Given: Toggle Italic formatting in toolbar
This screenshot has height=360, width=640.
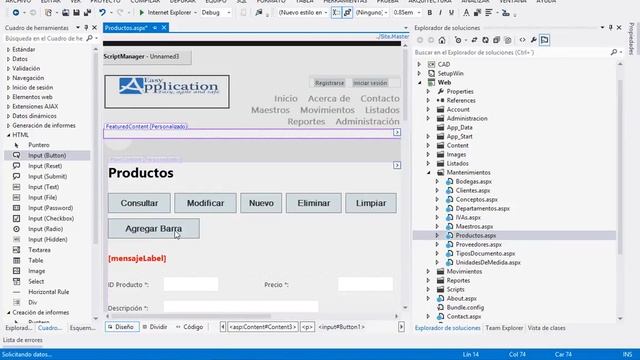Looking at the screenshot, I should click(x=440, y=13).
